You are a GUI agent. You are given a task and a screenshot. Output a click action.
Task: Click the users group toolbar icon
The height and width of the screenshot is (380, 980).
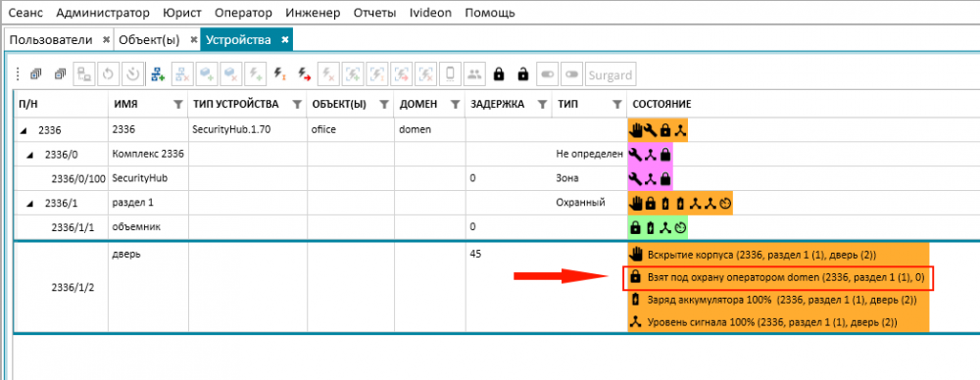click(x=473, y=74)
